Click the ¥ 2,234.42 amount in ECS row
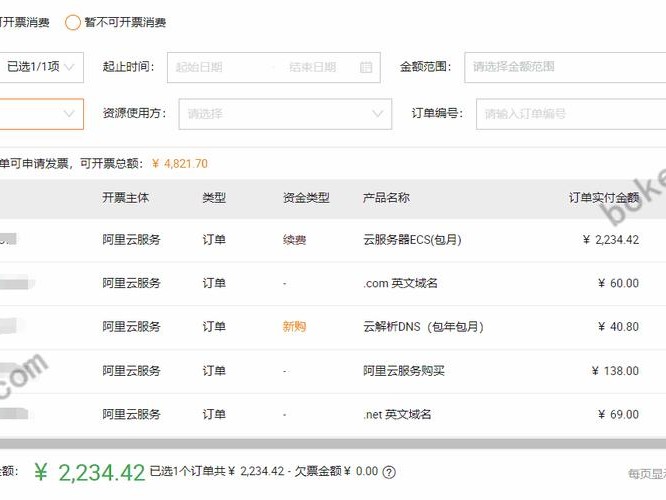 (611, 240)
